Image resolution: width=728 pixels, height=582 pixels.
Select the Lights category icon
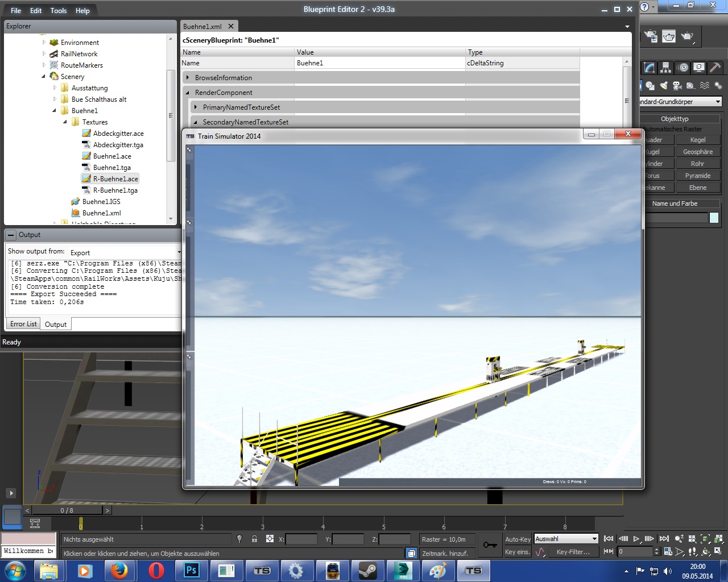pos(664,86)
